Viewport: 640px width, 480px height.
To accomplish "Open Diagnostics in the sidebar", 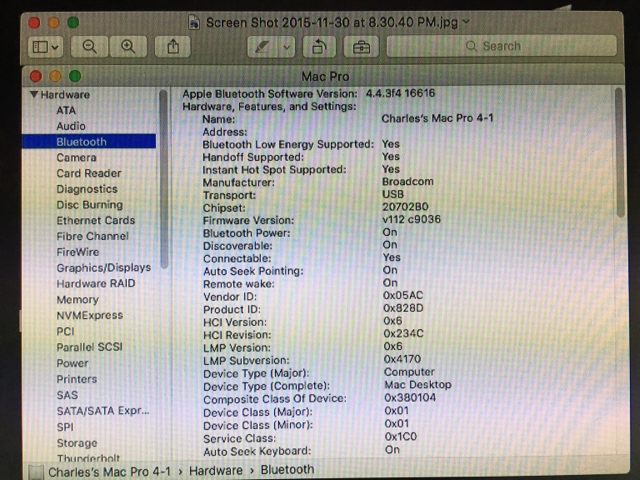I will pyautogui.click(x=87, y=189).
